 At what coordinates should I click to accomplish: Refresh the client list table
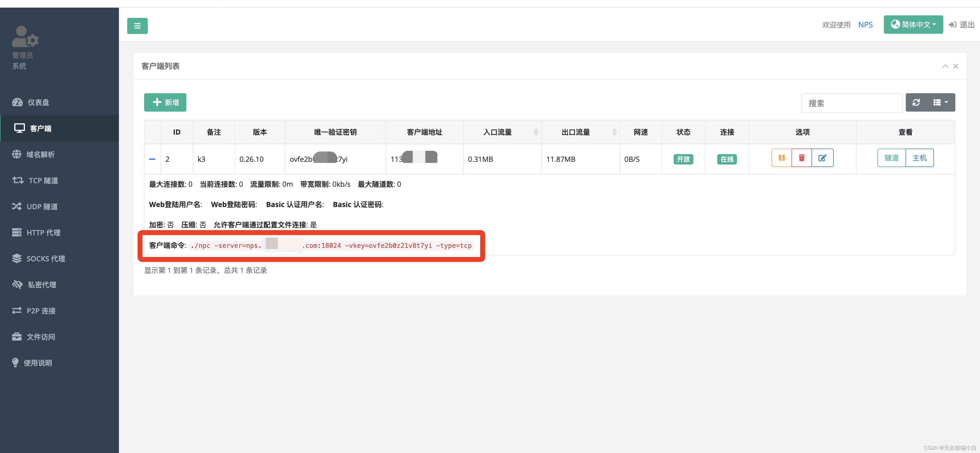coord(916,102)
